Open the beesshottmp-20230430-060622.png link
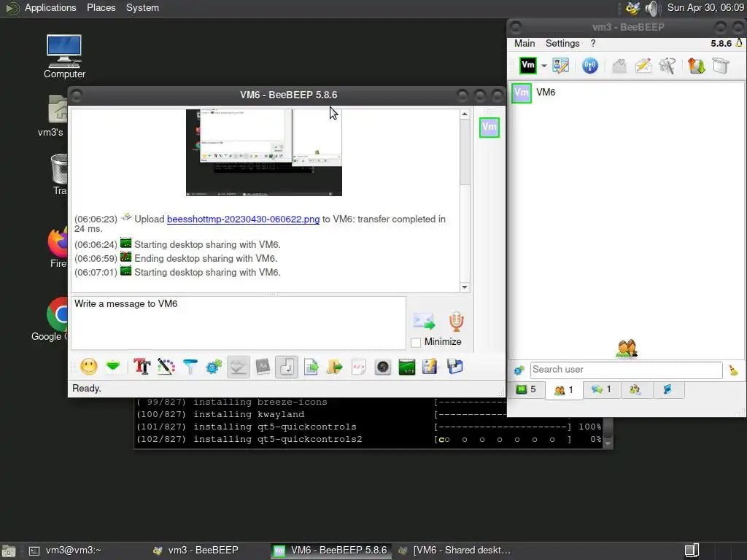747x560 pixels. tap(243, 219)
